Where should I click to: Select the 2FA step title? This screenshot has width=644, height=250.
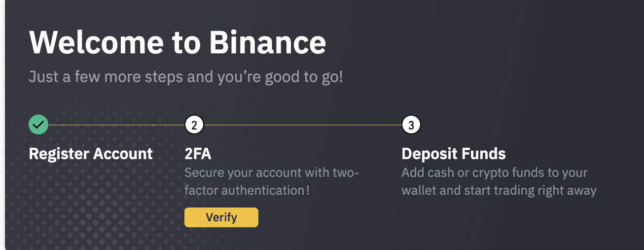[198, 154]
